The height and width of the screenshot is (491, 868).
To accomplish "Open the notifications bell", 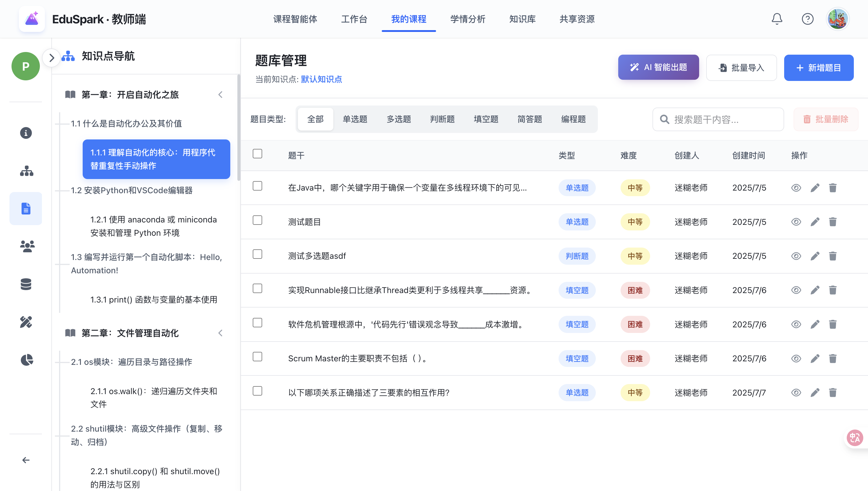I will tap(777, 19).
